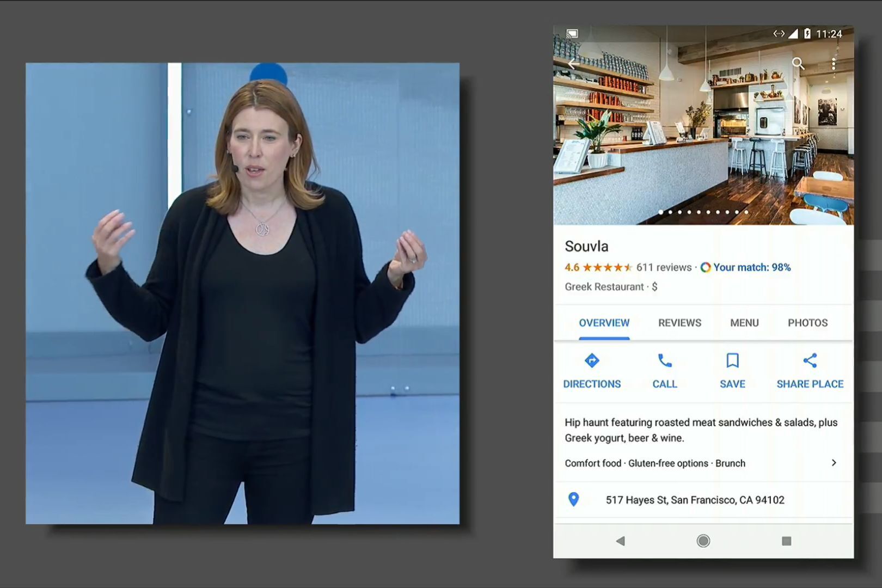The height and width of the screenshot is (588, 882).
Task: Switch to the Photos tab
Action: coord(807,323)
